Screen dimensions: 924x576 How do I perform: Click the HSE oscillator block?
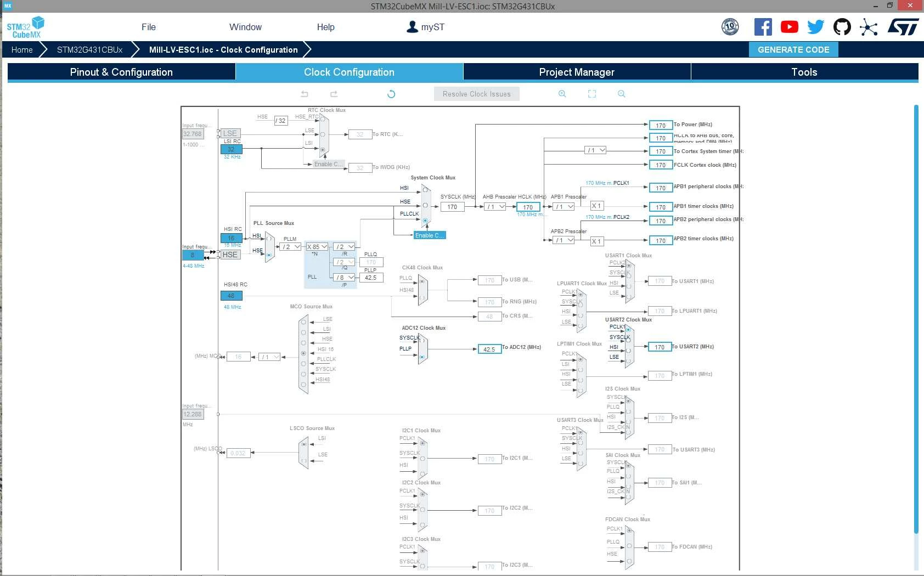point(230,255)
